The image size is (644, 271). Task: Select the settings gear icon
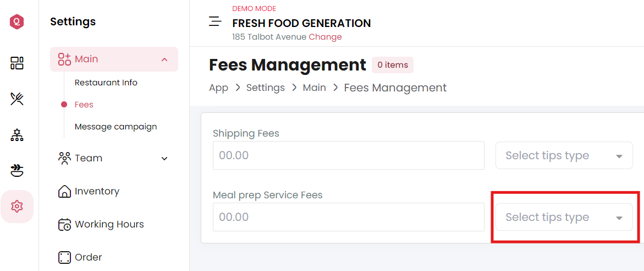[x=17, y=206]
